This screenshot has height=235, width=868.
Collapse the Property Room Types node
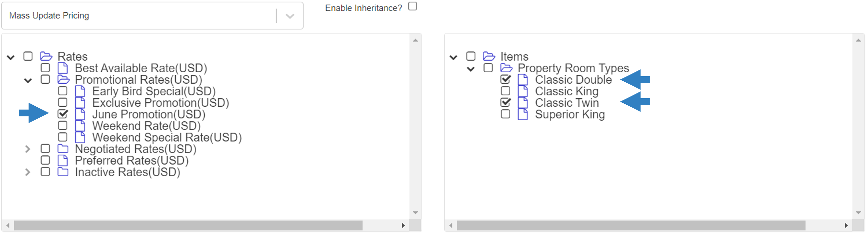point(471,69)
